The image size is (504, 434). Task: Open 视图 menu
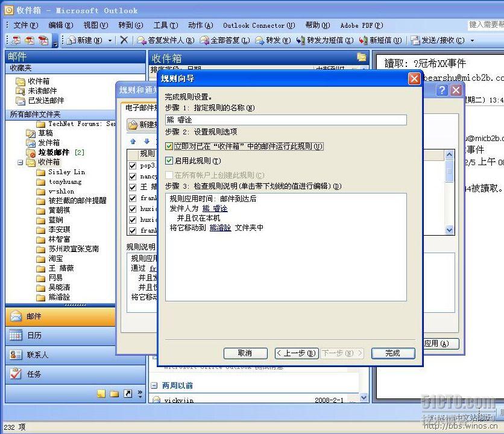pos(96,25)
